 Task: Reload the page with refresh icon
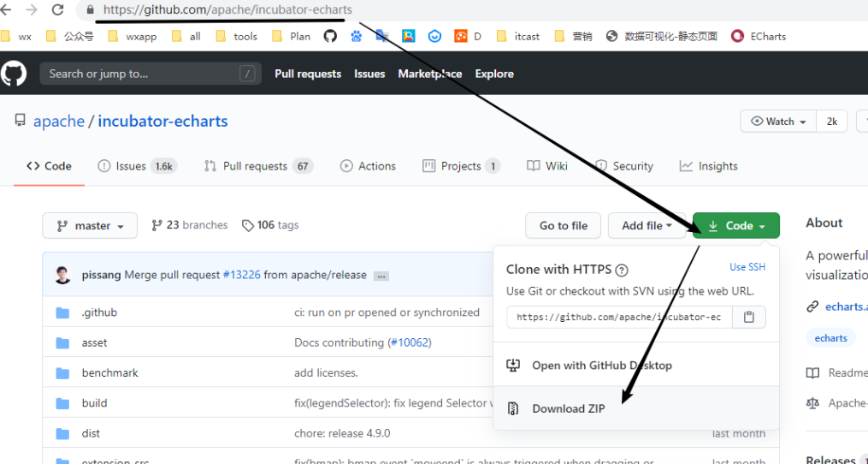pyautogui.click(x=56, y=9)
